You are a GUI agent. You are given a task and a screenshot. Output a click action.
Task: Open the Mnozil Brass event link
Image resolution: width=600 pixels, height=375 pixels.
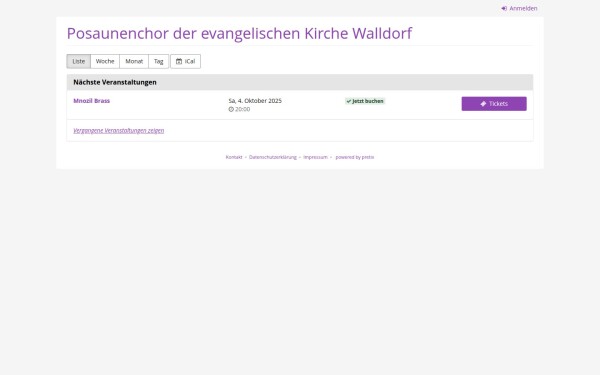click(x=91, y=101)
